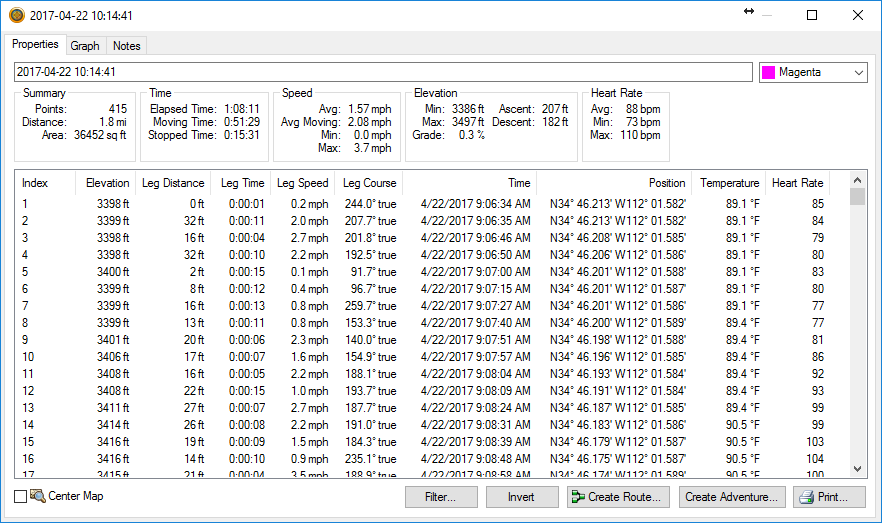Image resolution: width=882 pixels, height=523 pixels.
Task: Click the Print... button
Action: coord(829,497)
